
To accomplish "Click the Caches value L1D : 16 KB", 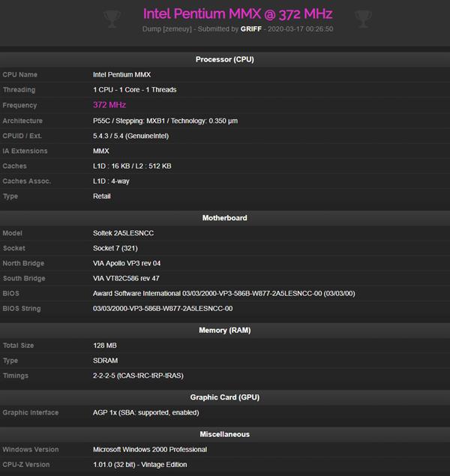I will [132, 166].
